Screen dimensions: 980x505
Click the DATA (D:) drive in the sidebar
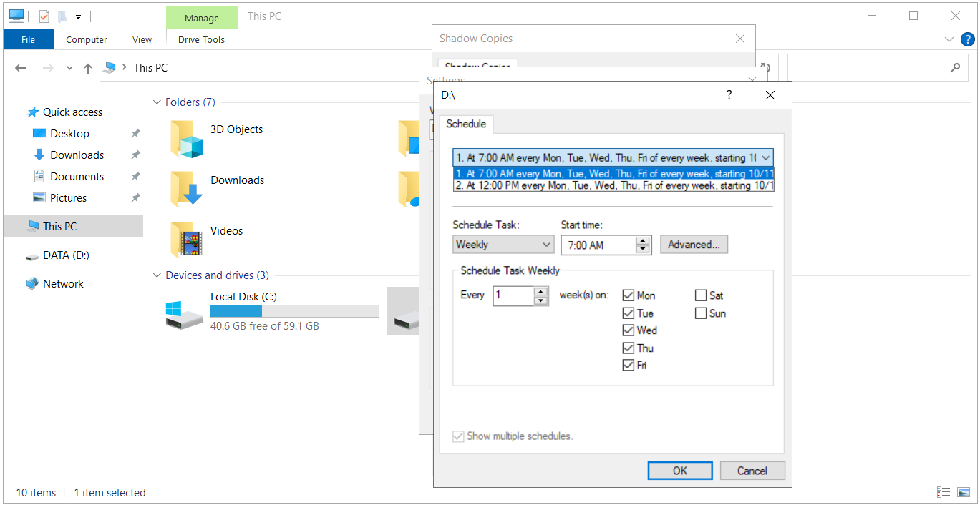tap(58, 255)
